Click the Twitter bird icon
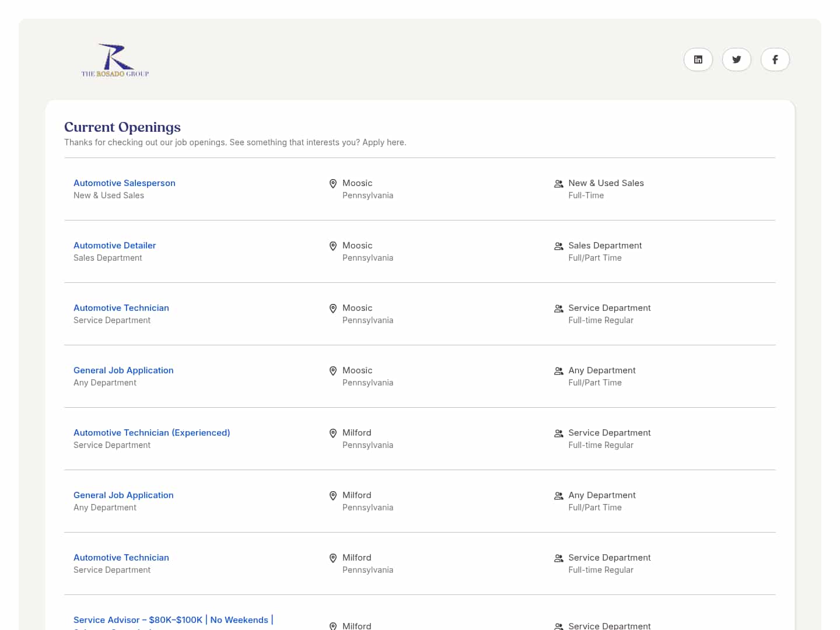Image resolution: width=840 pixels, height=630 pixels. pyautogui.click(x=736, y=60)
